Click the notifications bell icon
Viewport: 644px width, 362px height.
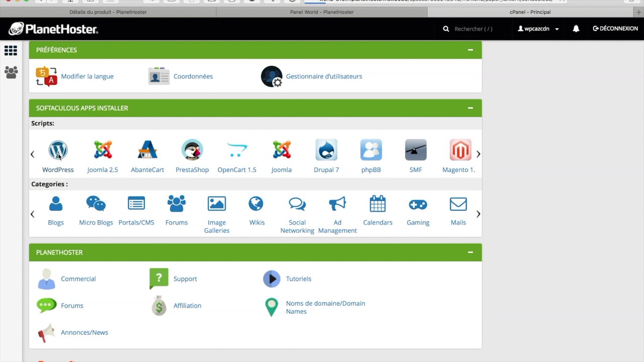(576, 29)
